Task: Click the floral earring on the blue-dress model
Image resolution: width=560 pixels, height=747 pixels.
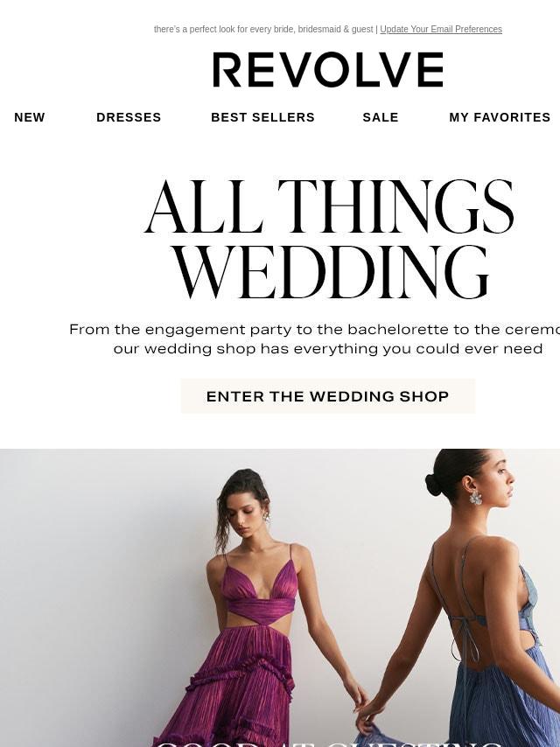Action: click(475, 499)
